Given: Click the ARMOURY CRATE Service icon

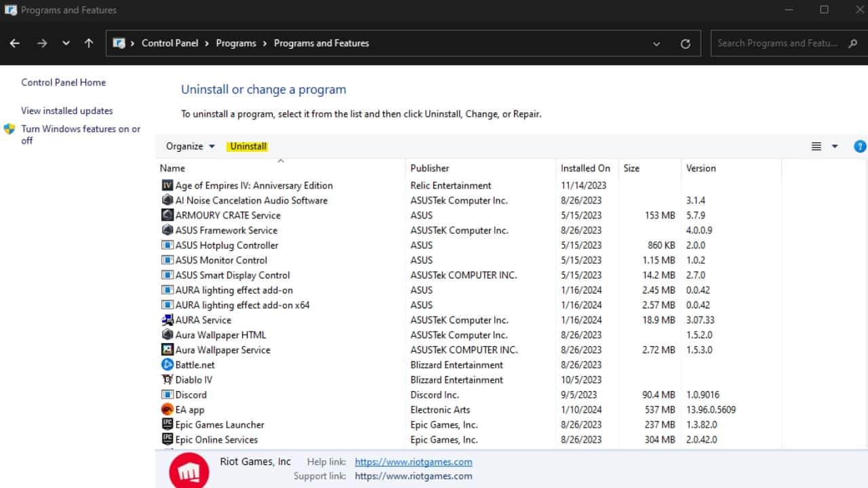Looking at the screenshot, I should [167, 215].
